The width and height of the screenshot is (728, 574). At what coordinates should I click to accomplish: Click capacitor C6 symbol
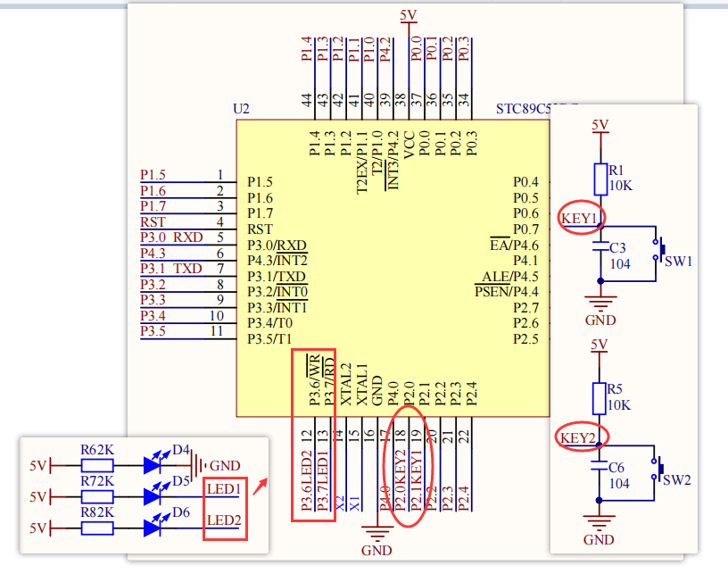coord(599,465)
